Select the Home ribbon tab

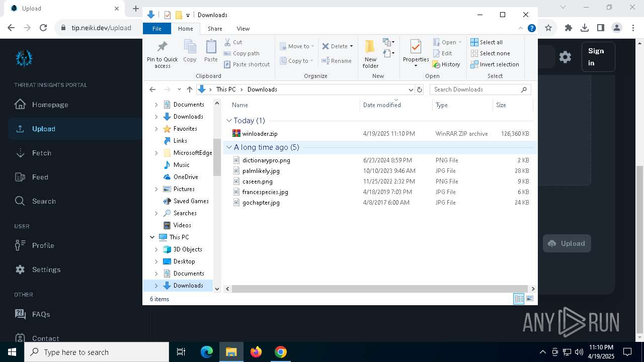point(185,29)
